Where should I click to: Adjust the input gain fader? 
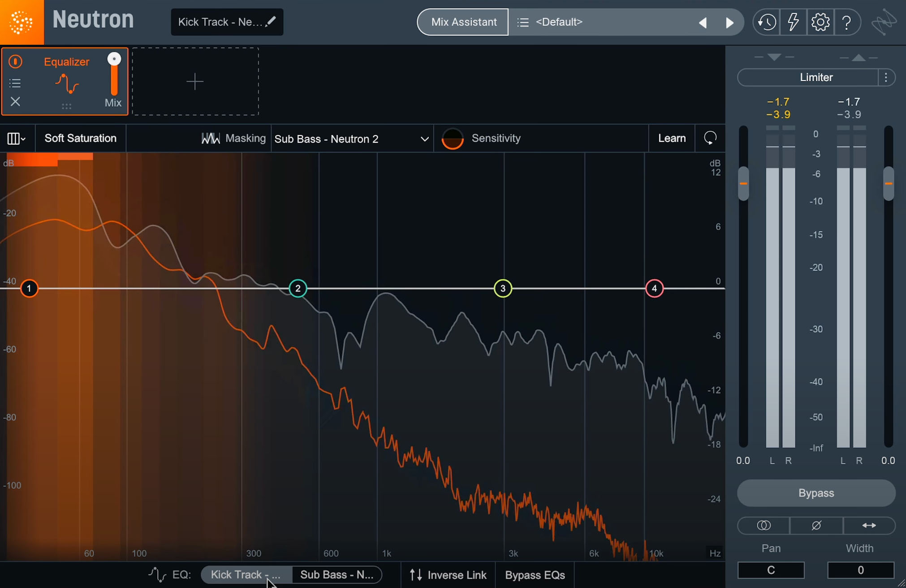point(743,183)
